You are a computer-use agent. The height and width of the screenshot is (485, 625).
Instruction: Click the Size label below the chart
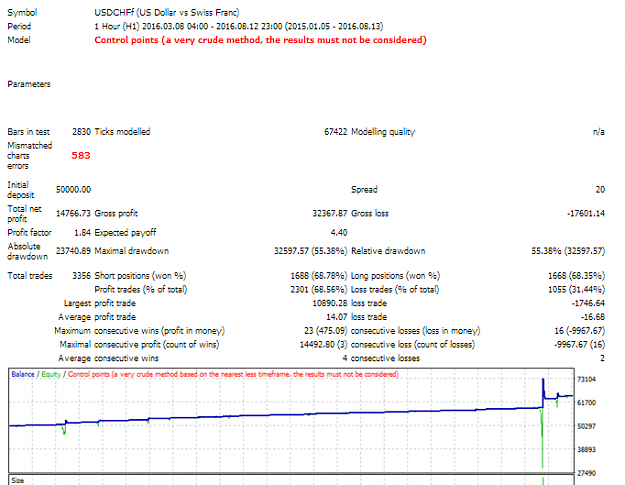[x=18, y=481]
